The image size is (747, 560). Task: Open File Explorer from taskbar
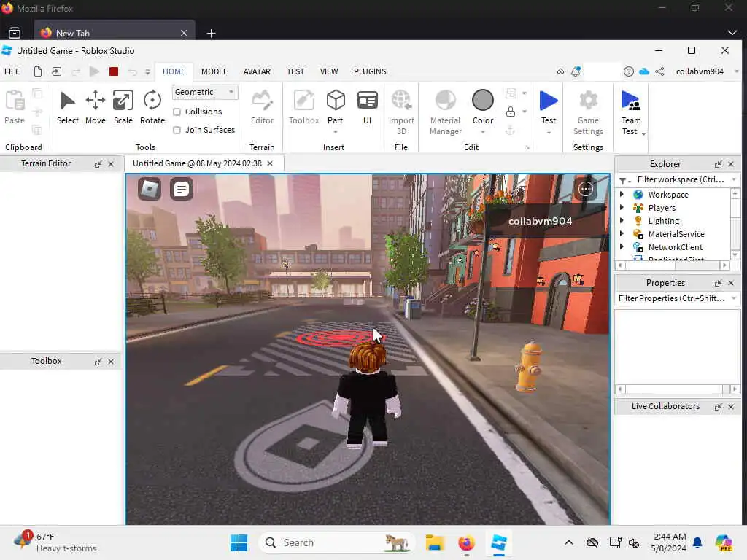(x=435, y=542)
